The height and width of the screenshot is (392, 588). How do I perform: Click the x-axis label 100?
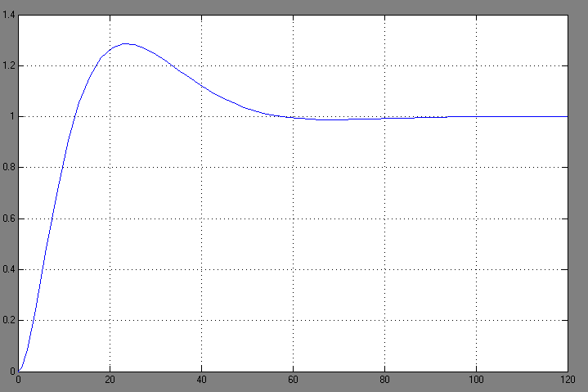[x=476, y=380]
